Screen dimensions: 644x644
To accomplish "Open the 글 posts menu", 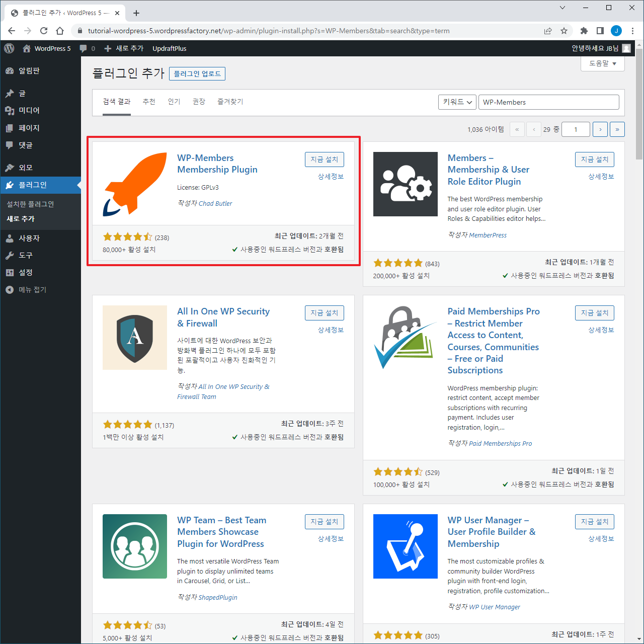I will click(40, 93).
